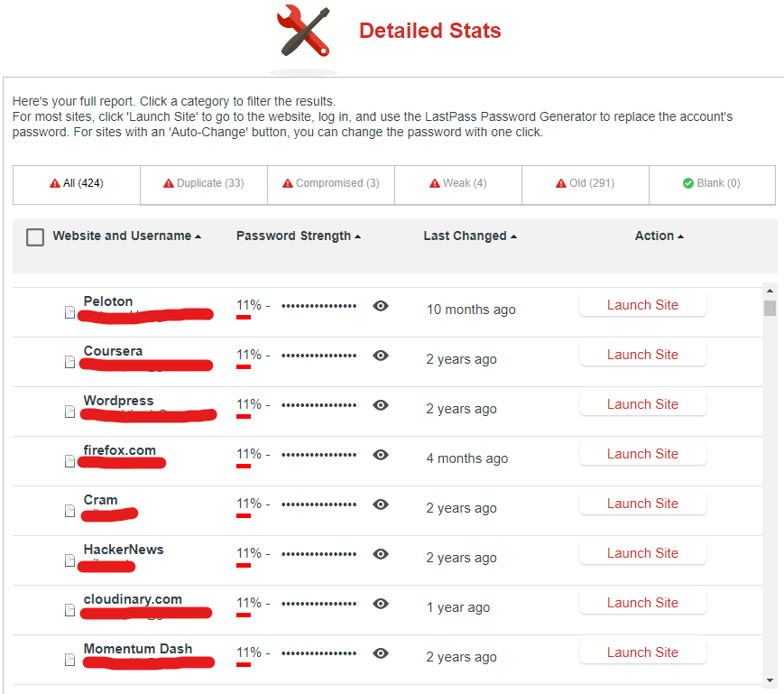Screen dimensions: 784x694
Task: Toggle Wordpress password visibility
Action: 381,404
